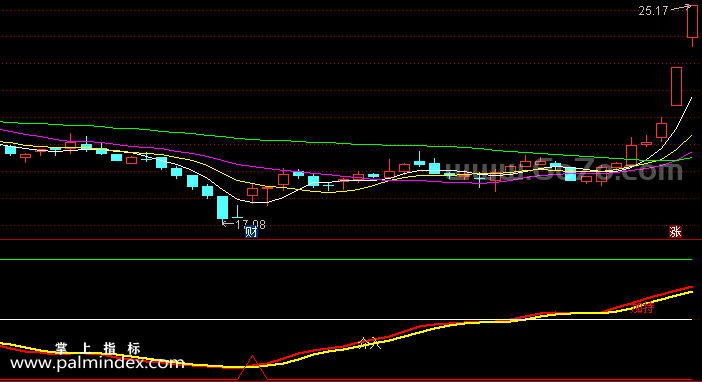Viewport: 702px width, 382px height.
Task: Click the blue 财 marker icon
Action: pyautogui.click(x=251, y=232)
